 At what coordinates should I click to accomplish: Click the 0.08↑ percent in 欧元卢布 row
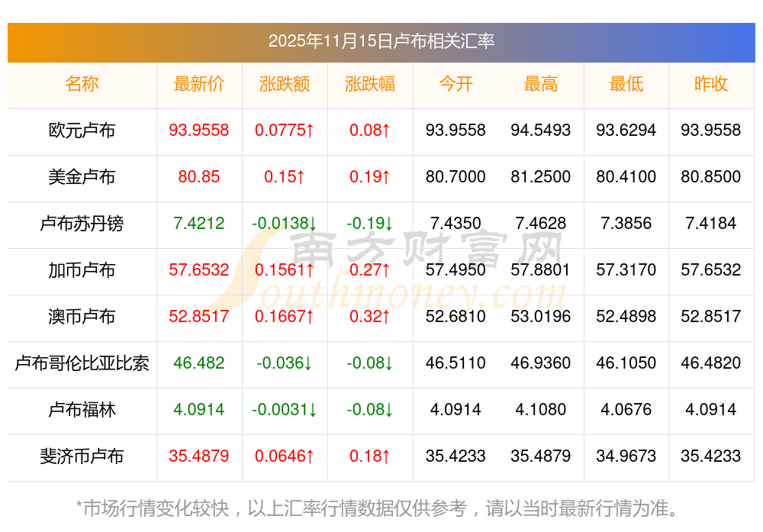pos(370,131)
